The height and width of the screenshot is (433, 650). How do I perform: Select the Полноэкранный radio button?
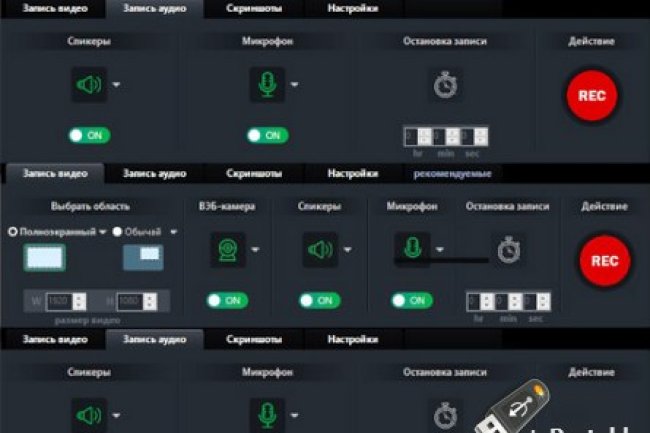pyautogui.click(x=12, y=232)
